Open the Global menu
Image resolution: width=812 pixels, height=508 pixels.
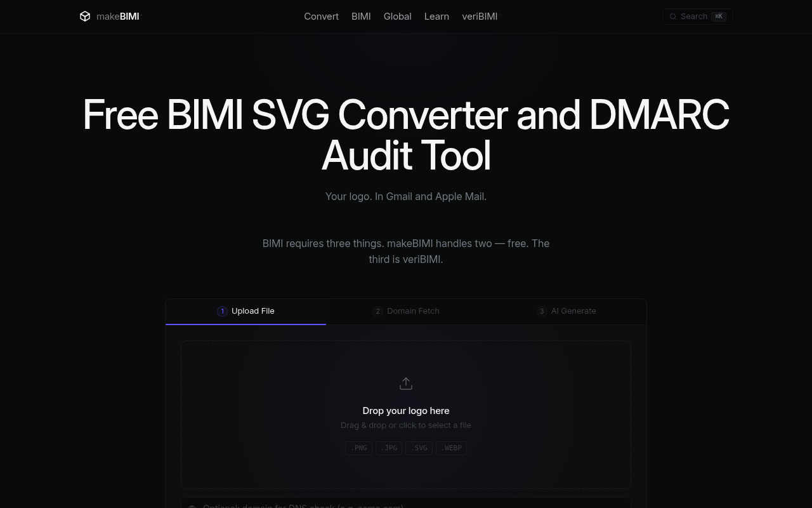coord(397,17)
